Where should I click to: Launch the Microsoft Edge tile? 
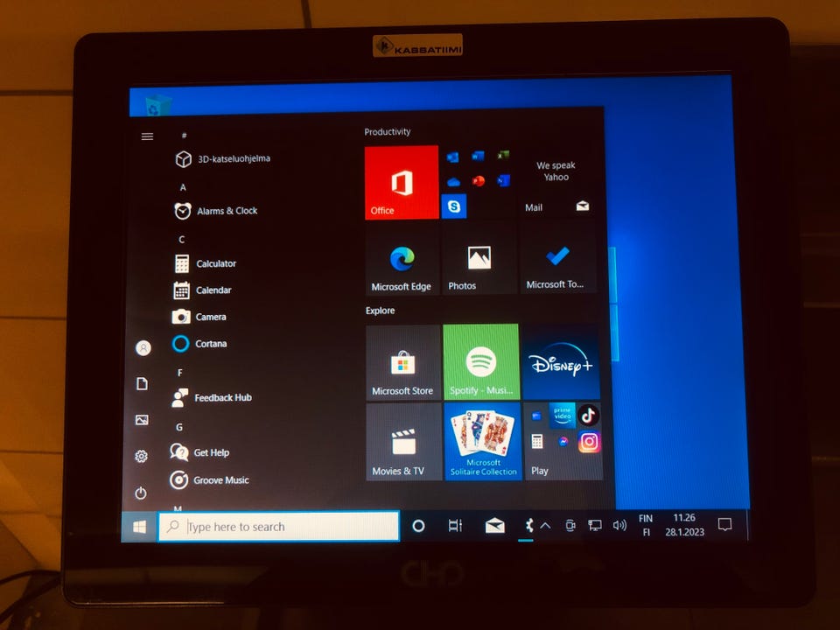pyautogui.click(x=402, y=259)
